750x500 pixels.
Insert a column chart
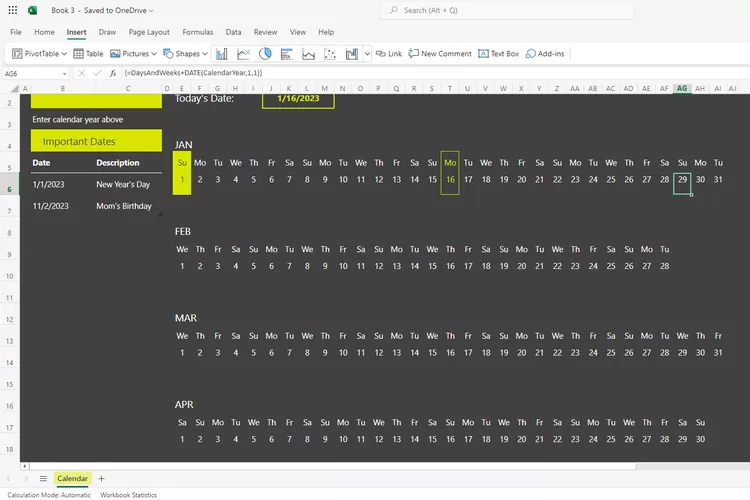click(x=221, y=54)
